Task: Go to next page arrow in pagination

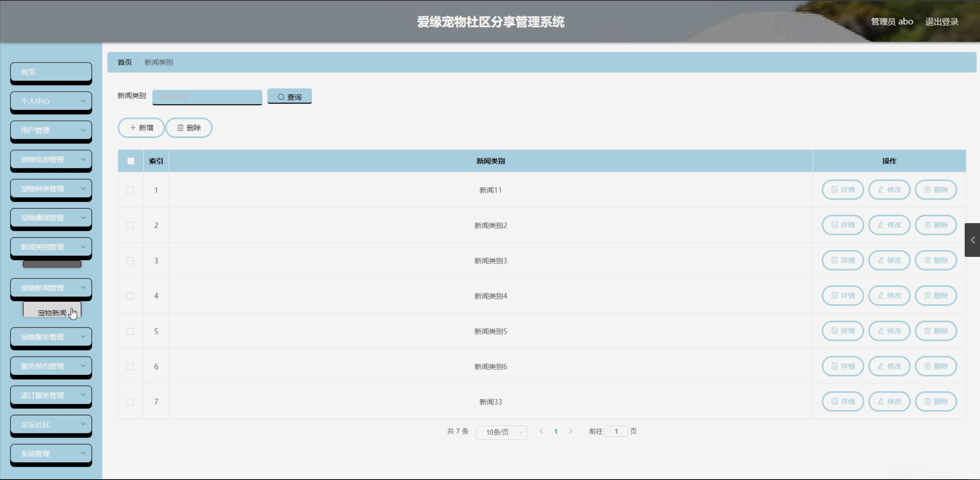Action: click(x=570, y=431)
